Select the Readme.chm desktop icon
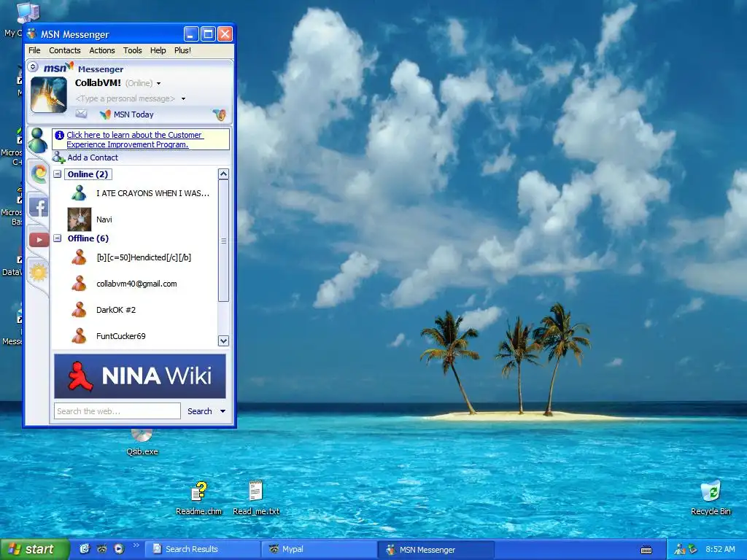Image resolution: width=747 pixels, height=560 pixels. pos(198,498)
